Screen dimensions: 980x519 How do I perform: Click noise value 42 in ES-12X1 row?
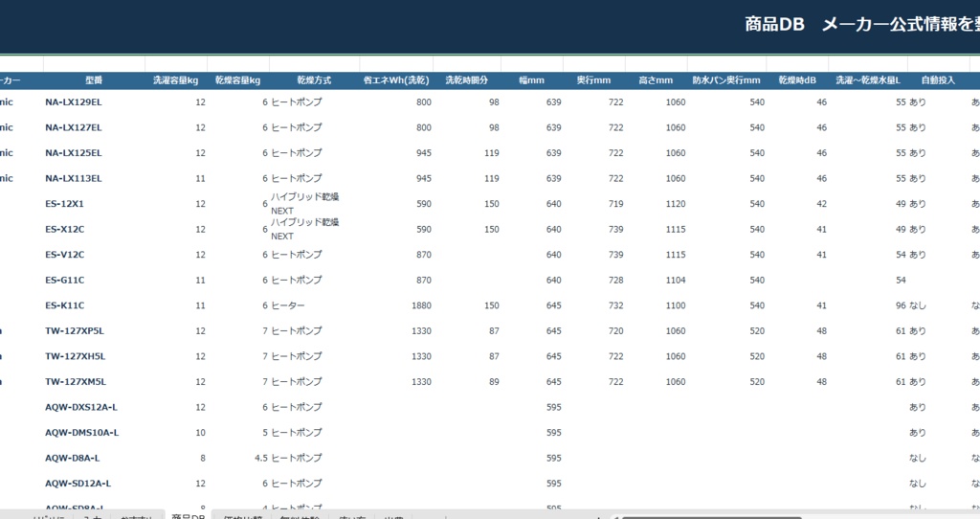click(x=822, y=204)
